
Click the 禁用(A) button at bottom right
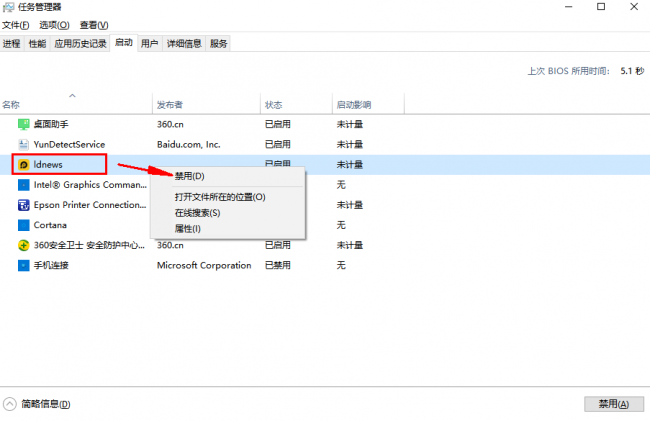[x=614, y=404]
